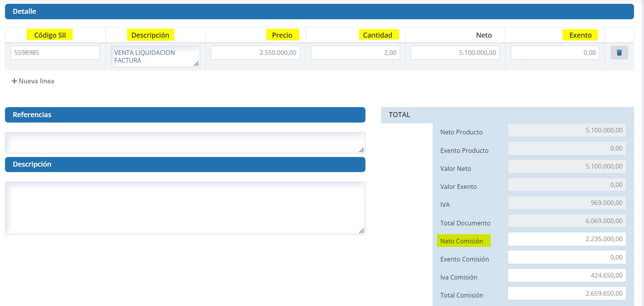Grab resize handle of item description box

(196, 64)
